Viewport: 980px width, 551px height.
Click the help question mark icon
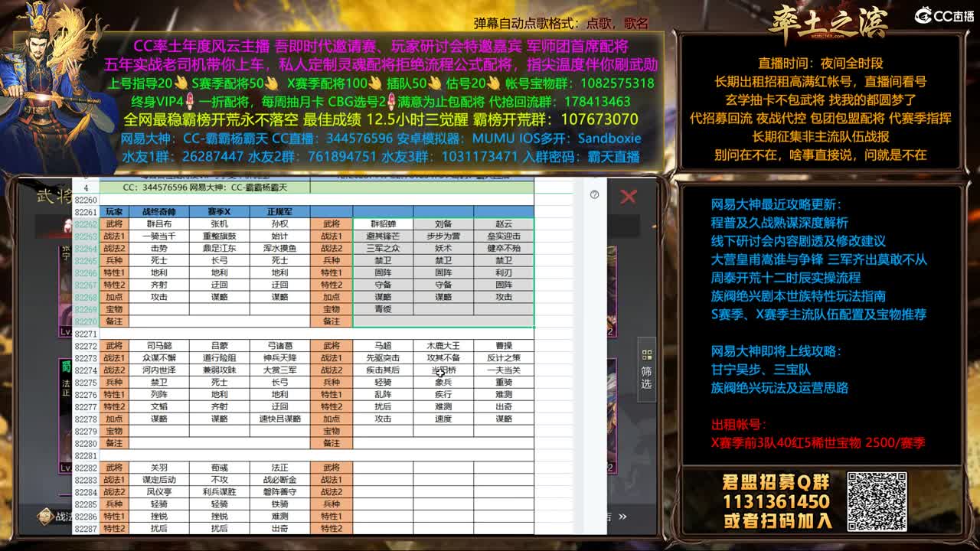pos(595,194)
